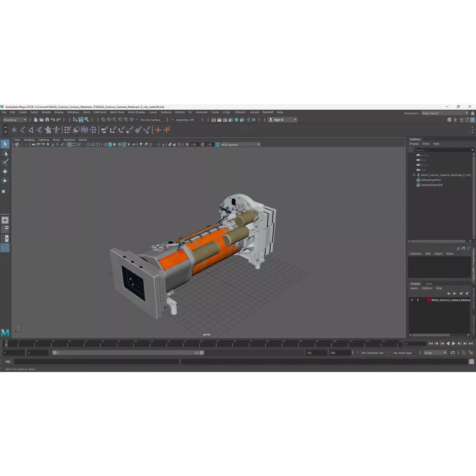476x476 pixels.
Task: Activate the Scale tool
Action: [5, 190]
